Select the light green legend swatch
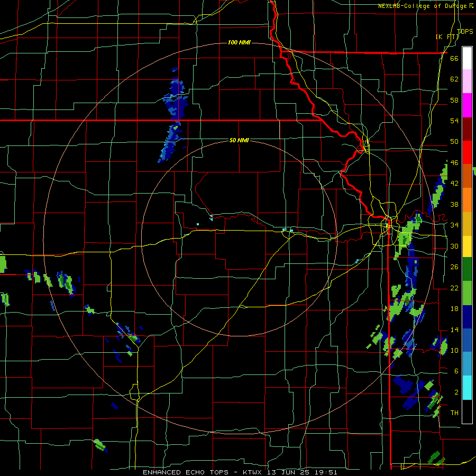The width and height of the screenshot is (476, 476). point(467,293)
